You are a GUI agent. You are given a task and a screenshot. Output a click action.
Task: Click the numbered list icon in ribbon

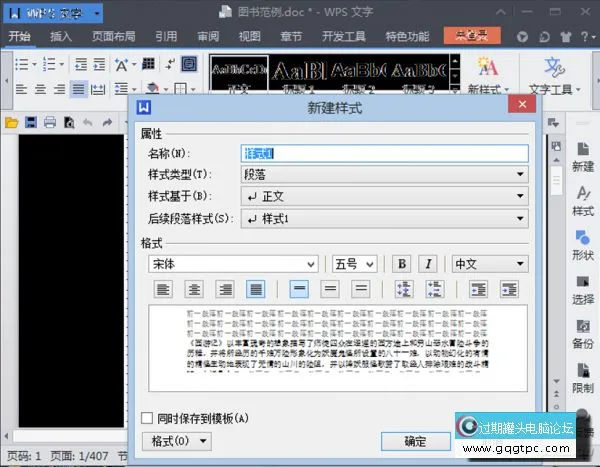(49, 64)
